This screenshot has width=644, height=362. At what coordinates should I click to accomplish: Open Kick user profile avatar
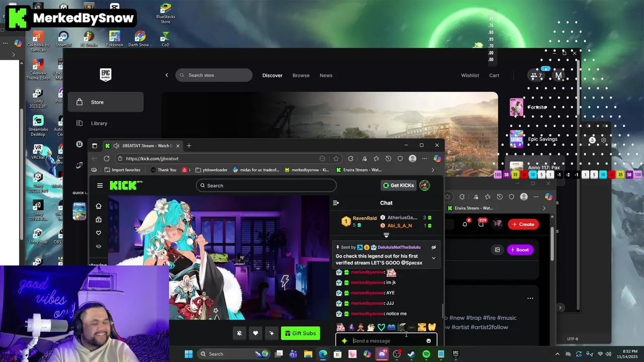425,186
